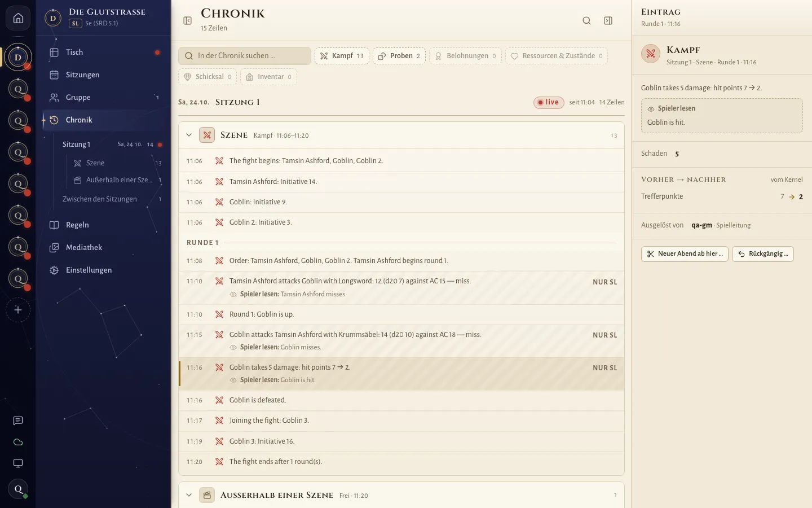Add a new campaign with the plus icon
Viewport: 812px width, 508px height.
tap(18, 310)
